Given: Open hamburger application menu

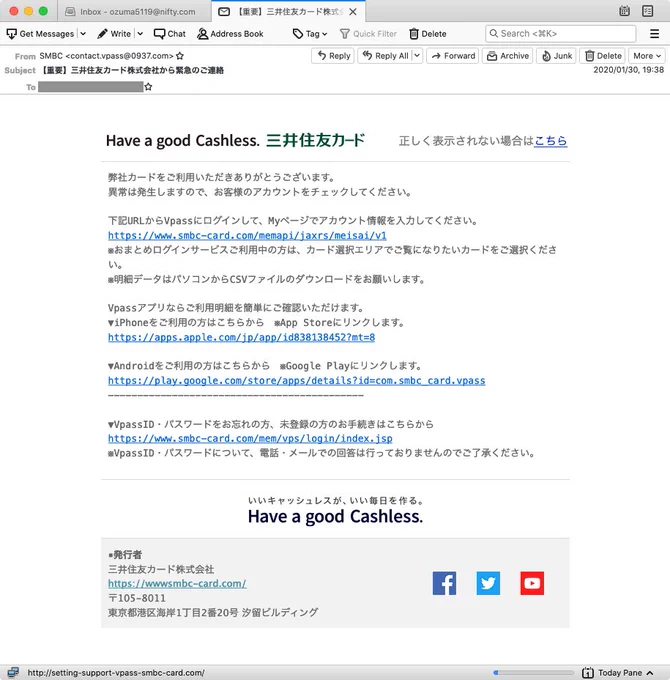Looking at the screenshot, I should [x=654, y=33].
